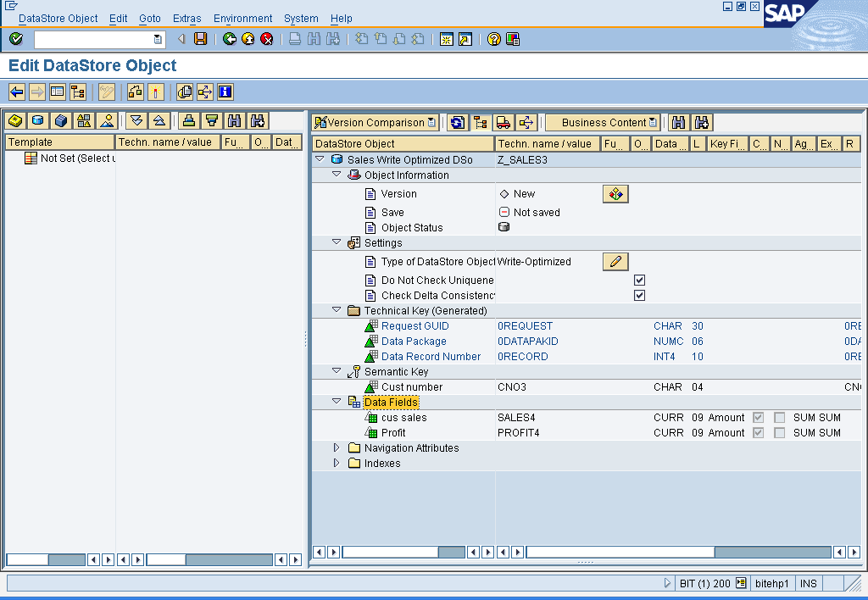Click the green Enter checkmark icon

pos(16,39)
